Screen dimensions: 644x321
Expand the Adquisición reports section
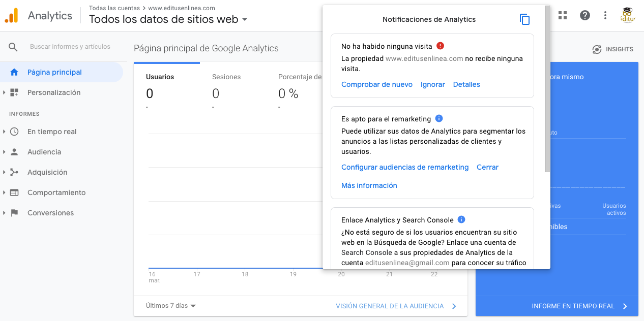(x=47, y=172)
